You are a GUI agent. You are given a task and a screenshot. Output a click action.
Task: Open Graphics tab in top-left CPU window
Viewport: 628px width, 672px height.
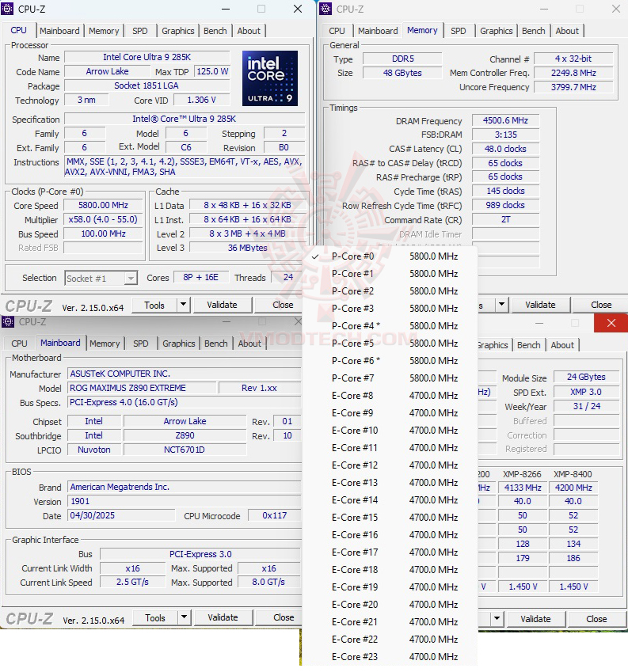pyautogui.click(x=178, y=31)
